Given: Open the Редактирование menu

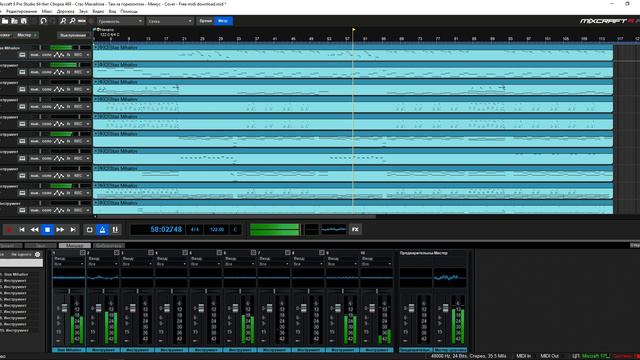Looking at the screenshot, I should [21, 11].
